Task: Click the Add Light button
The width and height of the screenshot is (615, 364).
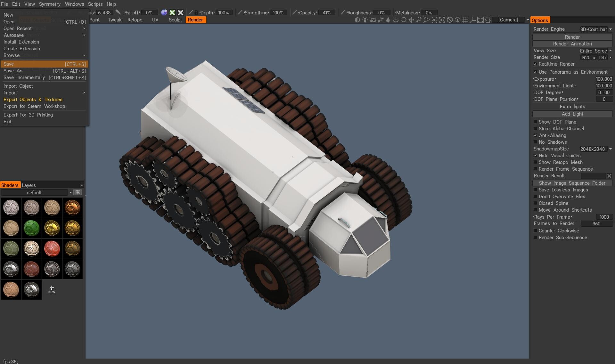Action: coord(572,114)
